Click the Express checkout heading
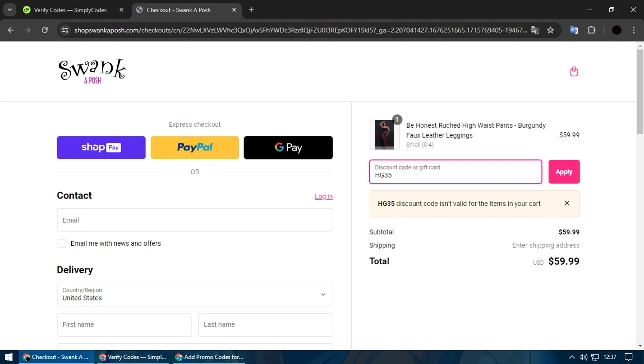 pos(194,124)
